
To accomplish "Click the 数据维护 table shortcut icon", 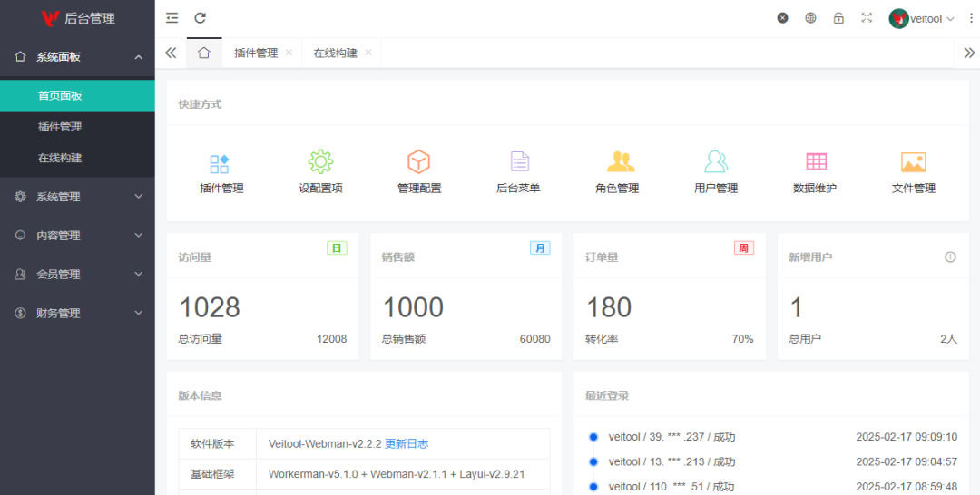I will (817, 161).
